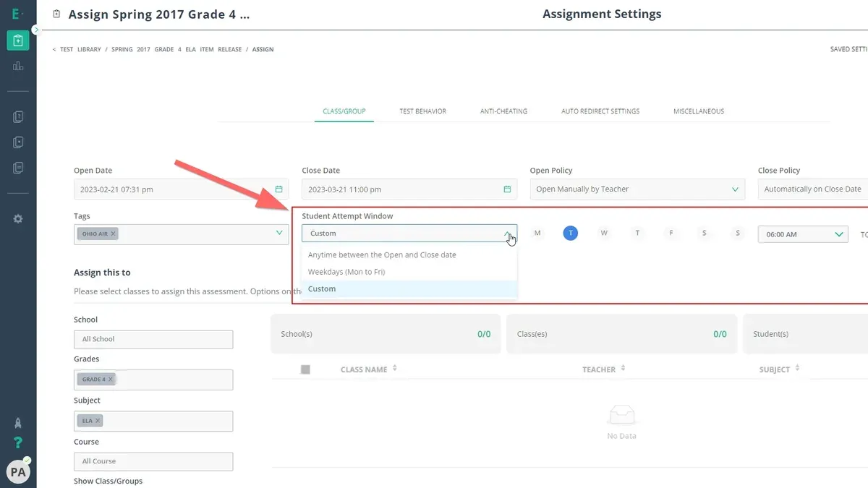Open the School filter dropdown
868x488 pixels.
point(153,339)
